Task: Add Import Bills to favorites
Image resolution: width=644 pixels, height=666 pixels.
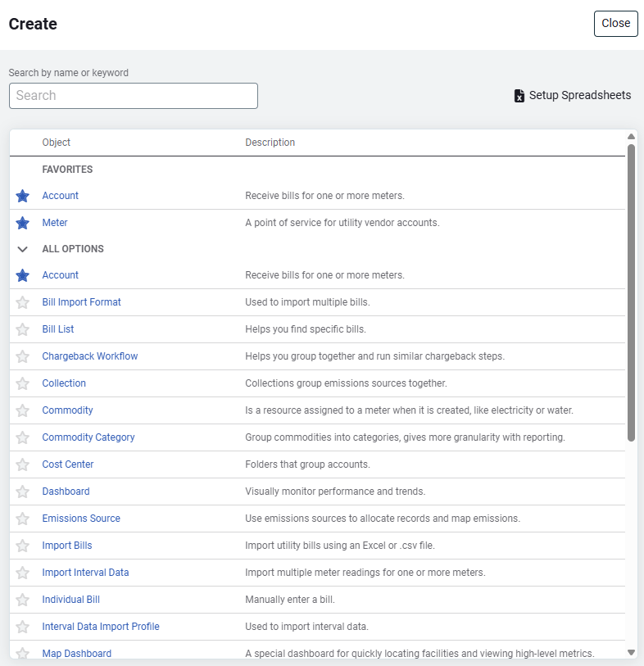Action: click(23, 546)
